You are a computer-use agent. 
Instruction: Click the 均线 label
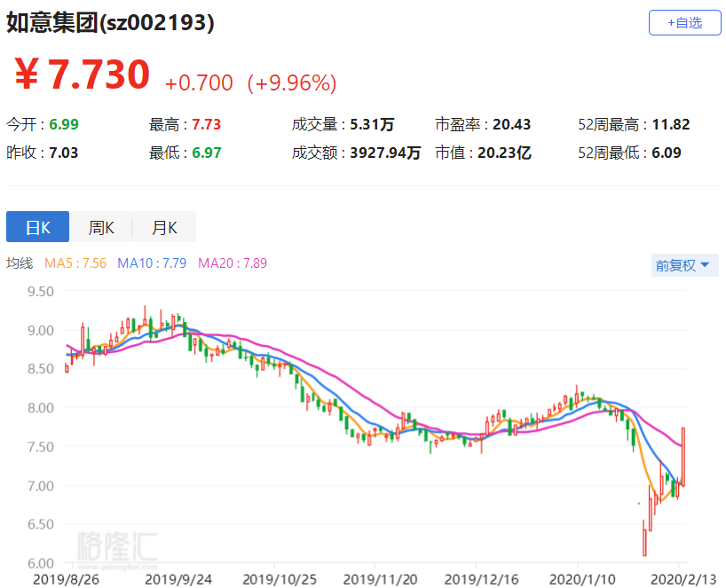(x=20, y=263)
